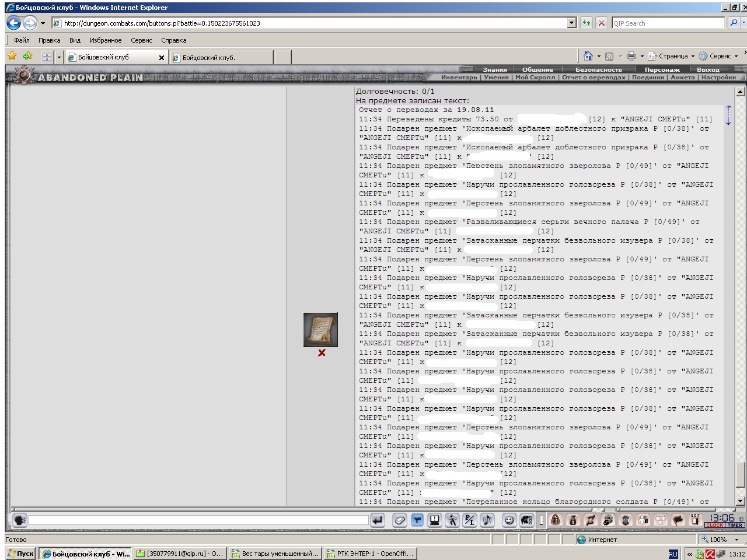Expand the 100% zoom level dropdown
This screenshot has width=747, height=560.
[736, 540]
